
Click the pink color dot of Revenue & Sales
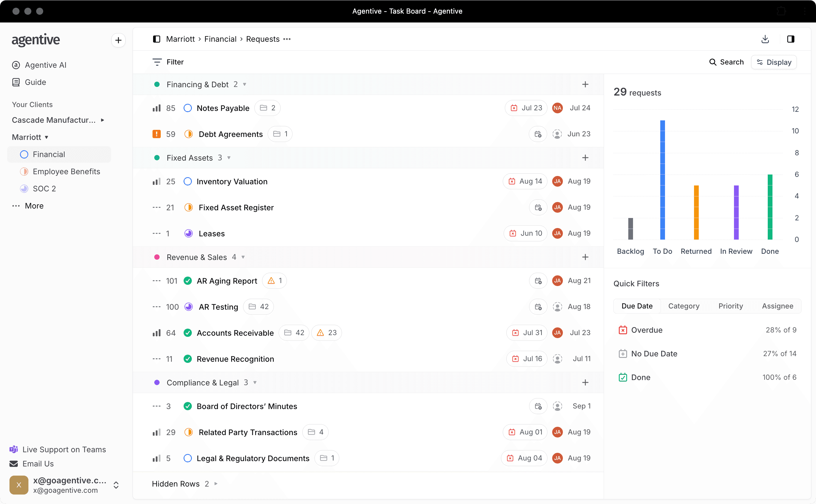point(157,257)
